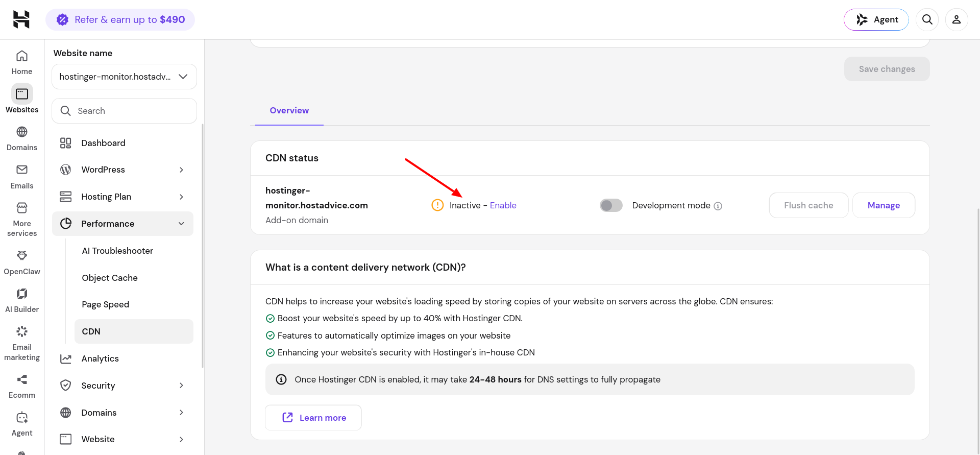Click the 'CDN status' heading
980x455 pixels.
292,158
